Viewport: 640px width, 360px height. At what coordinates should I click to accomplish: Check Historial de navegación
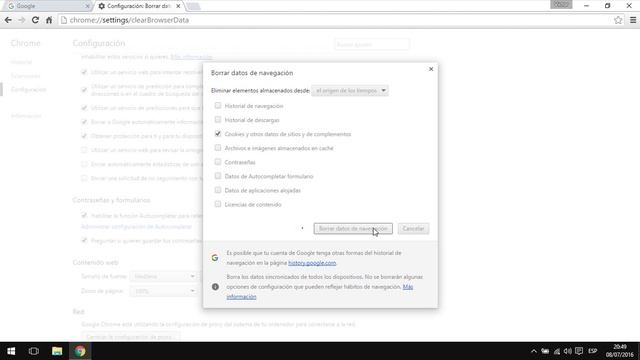click(x=218, y=106)
